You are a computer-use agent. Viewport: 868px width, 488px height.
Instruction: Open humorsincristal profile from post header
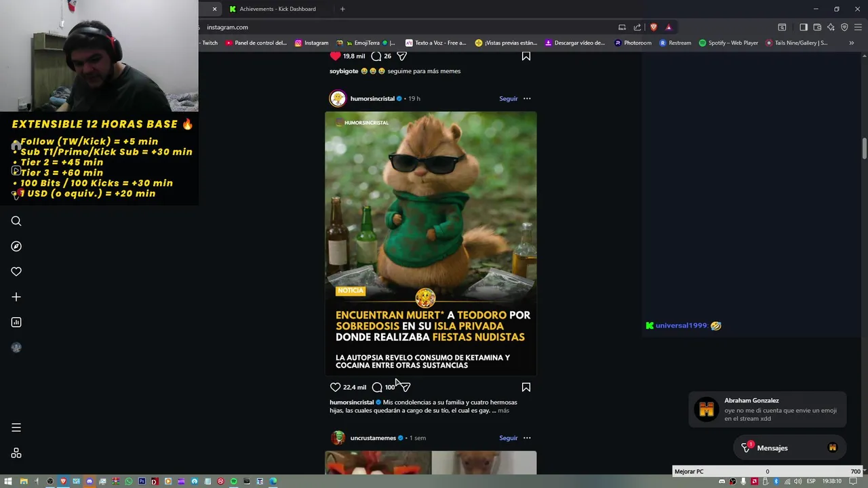tap(372, 99)
